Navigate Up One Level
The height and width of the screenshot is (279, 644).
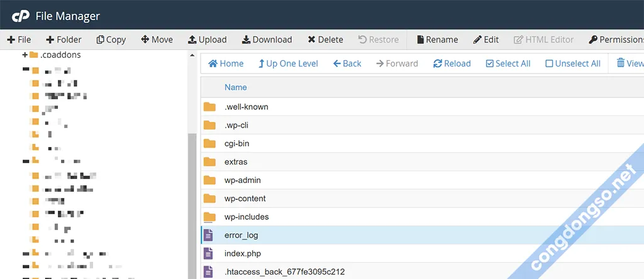click(x=288, y=63)
